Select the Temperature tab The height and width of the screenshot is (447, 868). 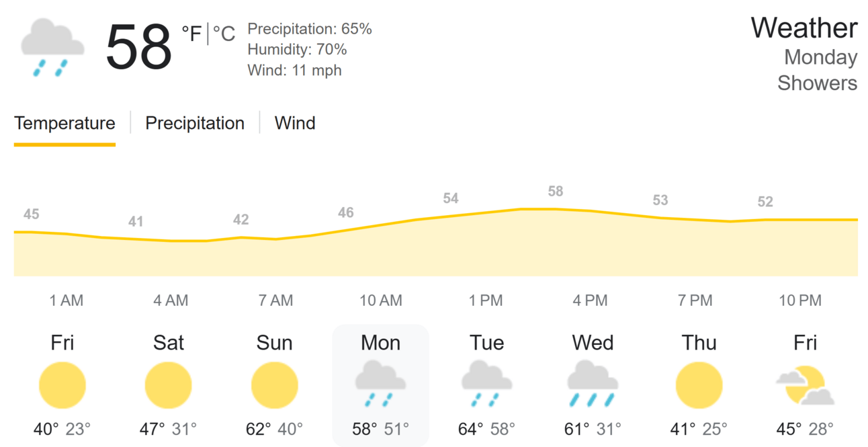tap(64, 123)
